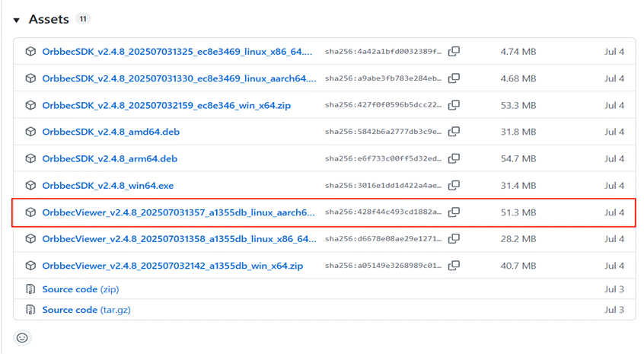
Task: Click package icon beside amd64.deb
Action: [30, 132]
